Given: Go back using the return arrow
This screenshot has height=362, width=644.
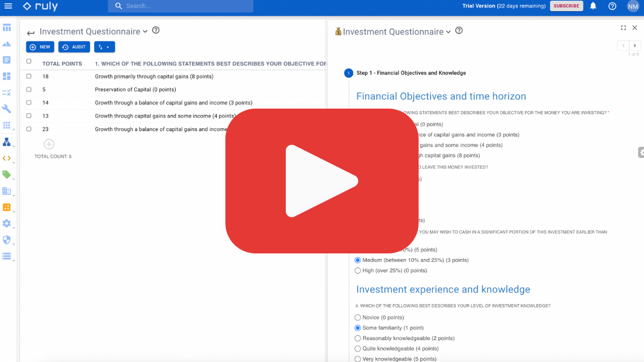Looking at the screenshot, I should 31,33.
